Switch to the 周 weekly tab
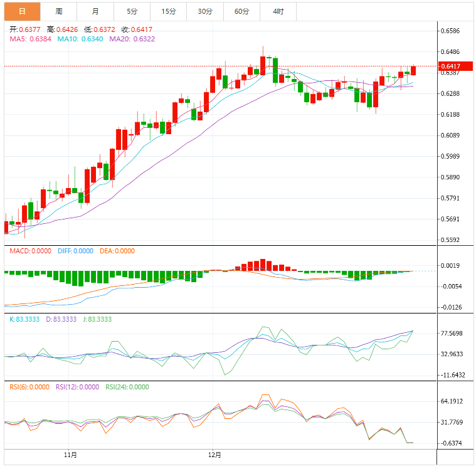476x469 pixels. [x=58, y=11]
